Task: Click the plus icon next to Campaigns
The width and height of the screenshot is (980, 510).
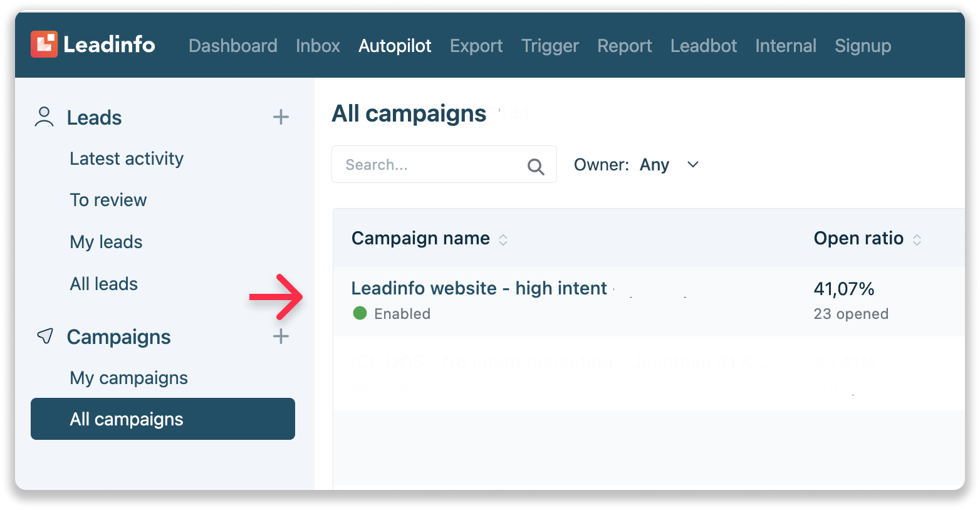Action: pyautogui.click(x=281, y=336)
